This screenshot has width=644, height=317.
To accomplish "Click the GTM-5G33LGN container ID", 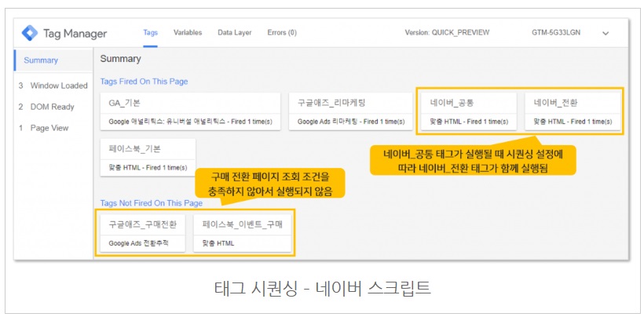I will click(x=556, y=33).
